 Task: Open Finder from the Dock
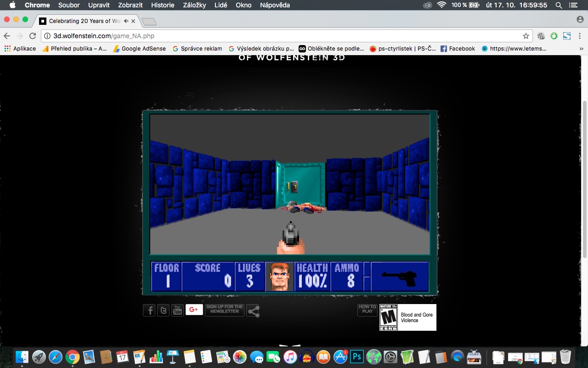click(22, 356)
